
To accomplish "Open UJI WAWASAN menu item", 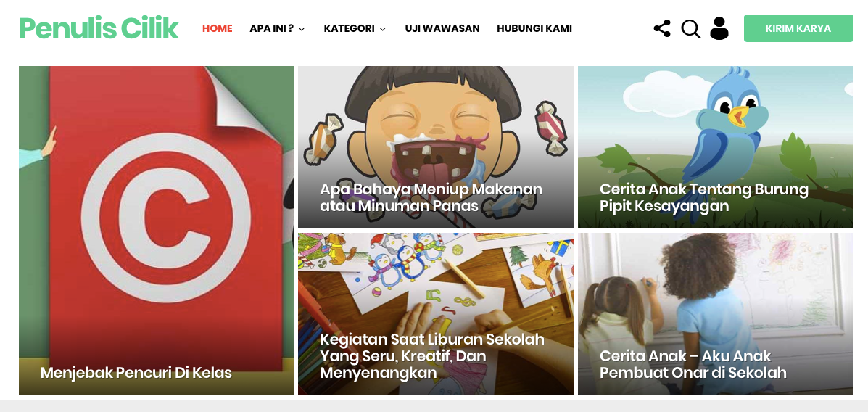I will (442, 28).
